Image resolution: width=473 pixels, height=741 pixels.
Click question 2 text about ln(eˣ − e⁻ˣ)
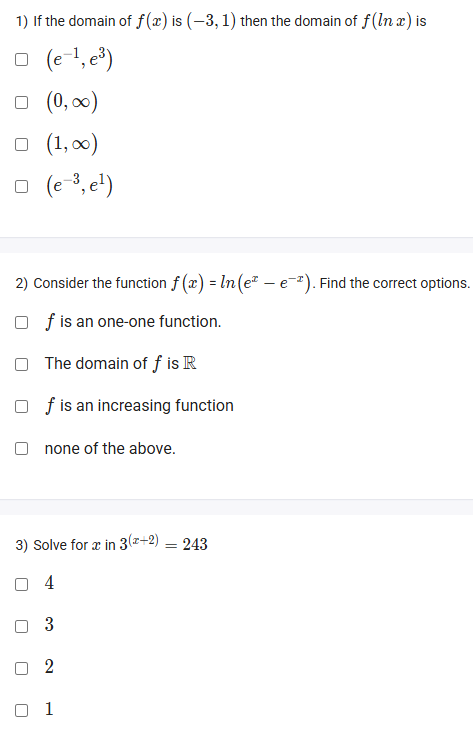point(243,283)
